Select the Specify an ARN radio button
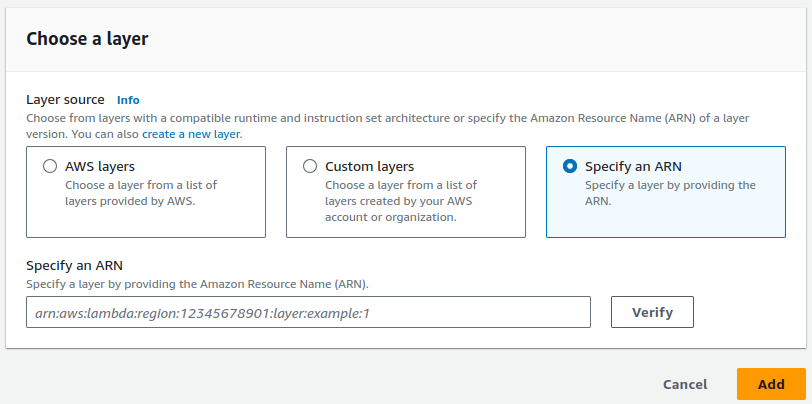 570,166
